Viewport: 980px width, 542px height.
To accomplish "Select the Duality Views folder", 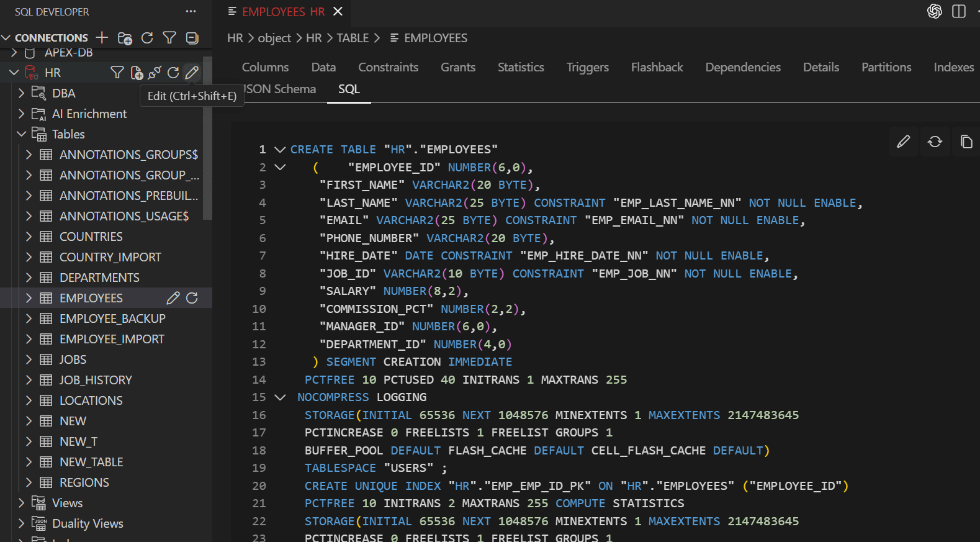I will click(88, 523).
